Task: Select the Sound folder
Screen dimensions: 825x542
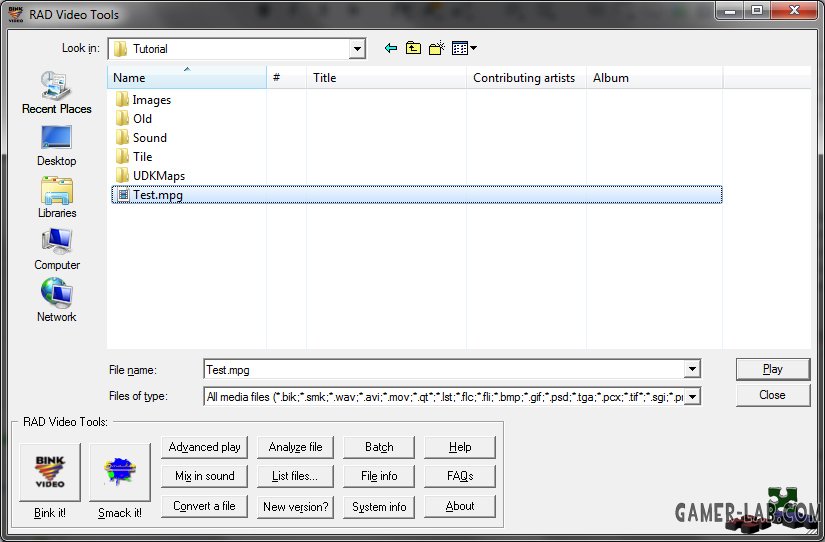Action: click(141, 137)
